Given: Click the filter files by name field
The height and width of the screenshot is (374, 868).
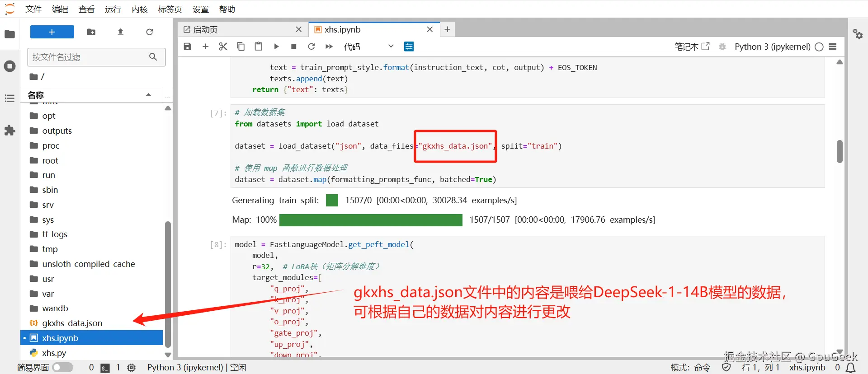Looking at the screenshot, I should click(96, 57).
